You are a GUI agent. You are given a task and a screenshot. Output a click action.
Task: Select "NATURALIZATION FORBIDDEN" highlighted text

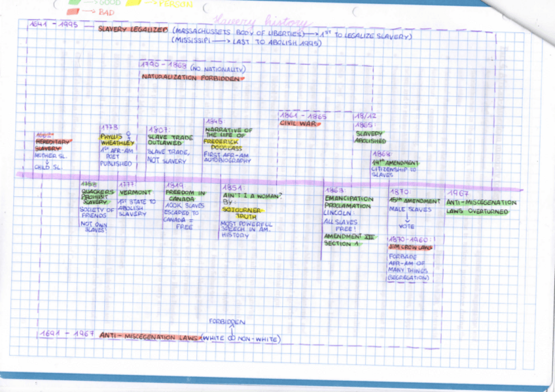(x=192, y=77)
